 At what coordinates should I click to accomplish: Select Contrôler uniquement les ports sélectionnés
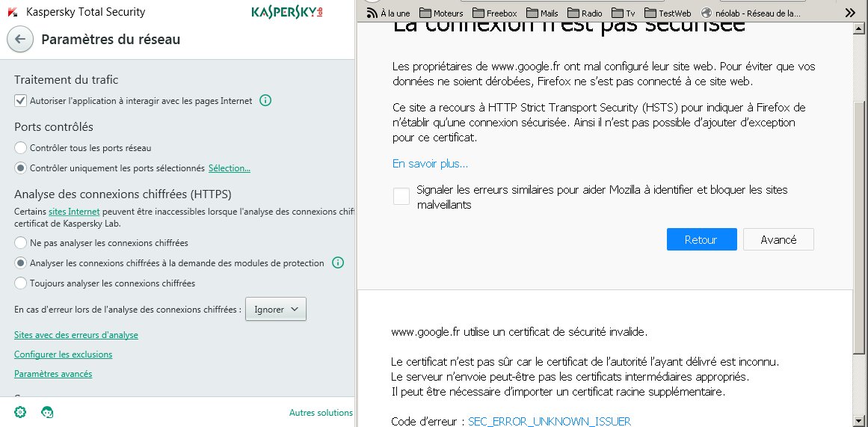click(x=20, y=168)
